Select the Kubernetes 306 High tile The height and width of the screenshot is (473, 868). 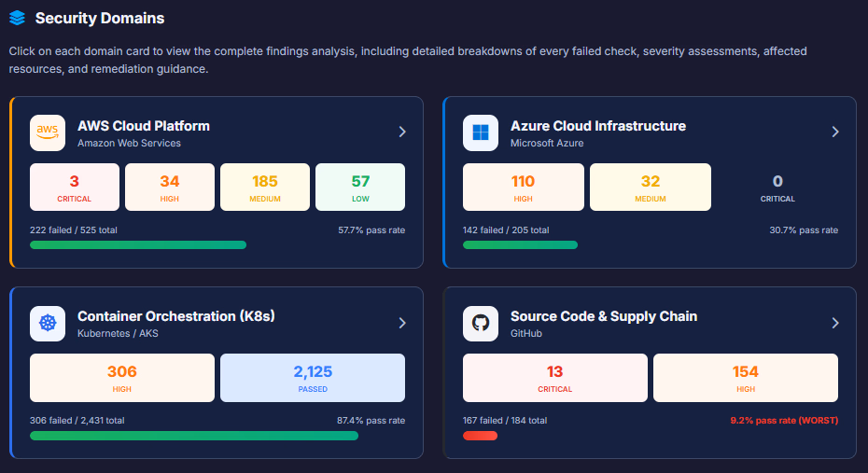(121, 378)
